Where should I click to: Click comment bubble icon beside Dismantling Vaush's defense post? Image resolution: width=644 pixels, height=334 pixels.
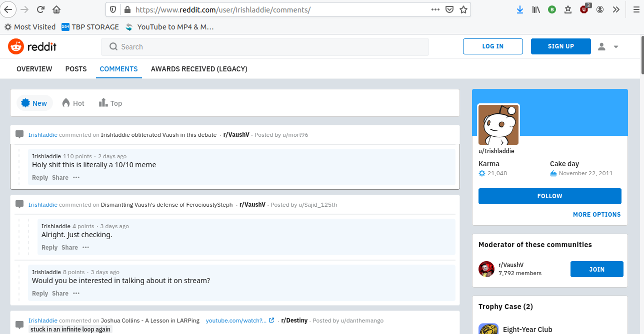19,204
